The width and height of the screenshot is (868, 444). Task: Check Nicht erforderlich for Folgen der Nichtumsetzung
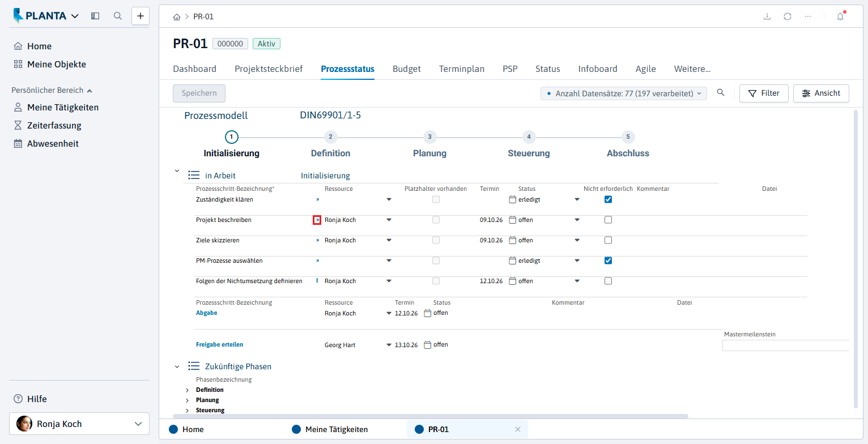coord(608,281)
